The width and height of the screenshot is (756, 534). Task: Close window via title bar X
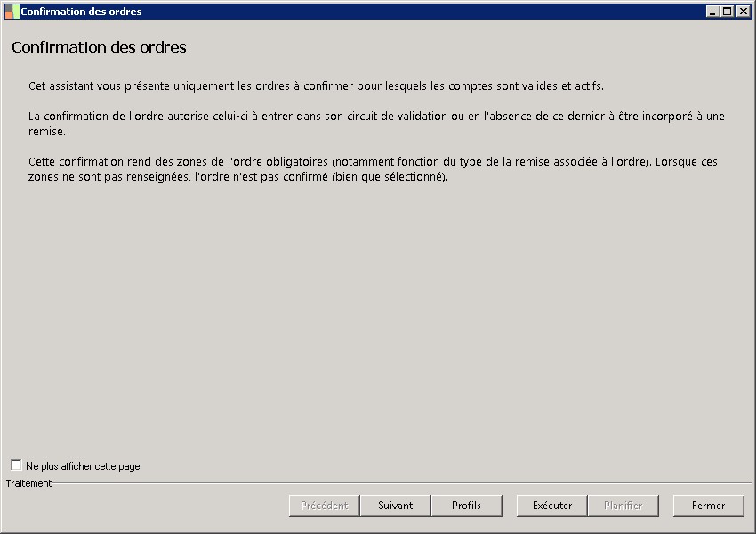743,11
